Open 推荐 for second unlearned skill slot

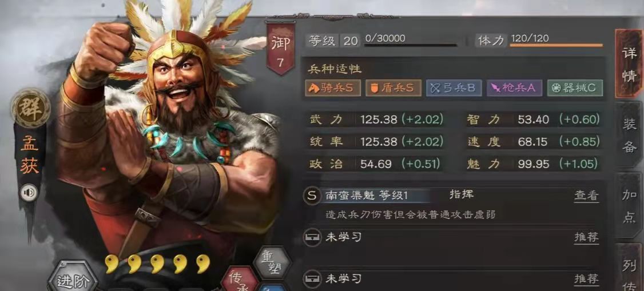click(x=586, y=280)
